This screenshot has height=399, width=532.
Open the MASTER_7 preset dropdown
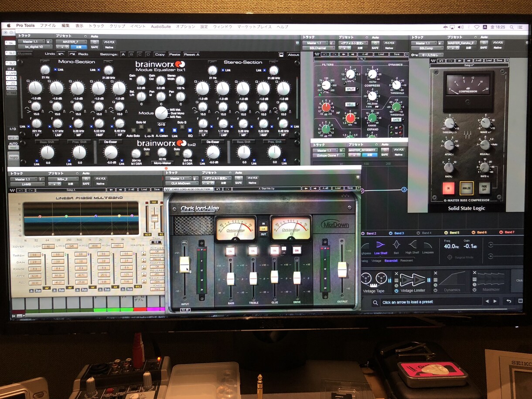click(x=72, y=42)
